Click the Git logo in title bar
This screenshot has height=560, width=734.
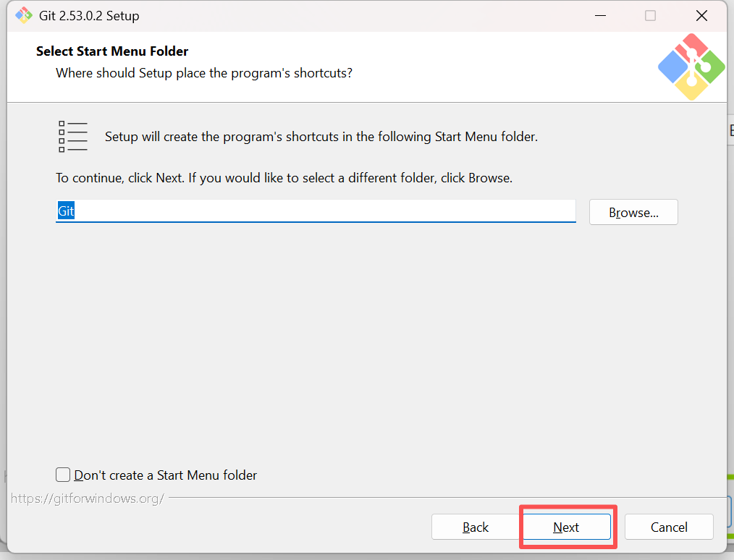[x=23, y=15]
